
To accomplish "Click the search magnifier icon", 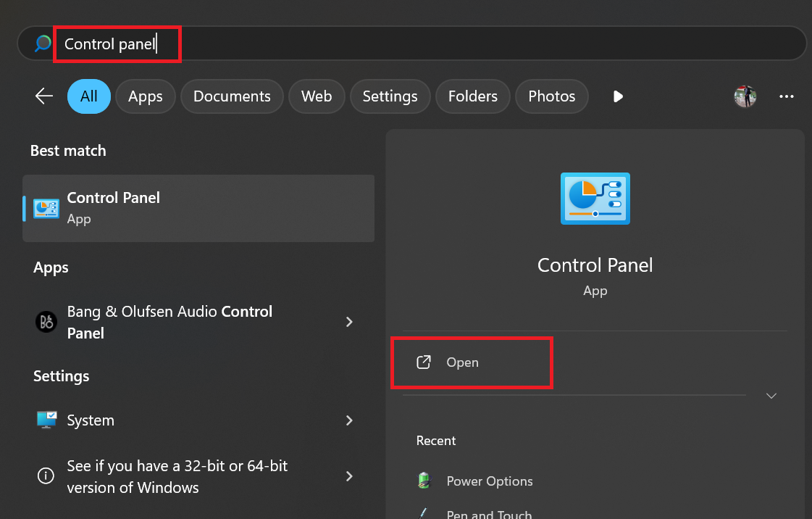I will point(43,43).
